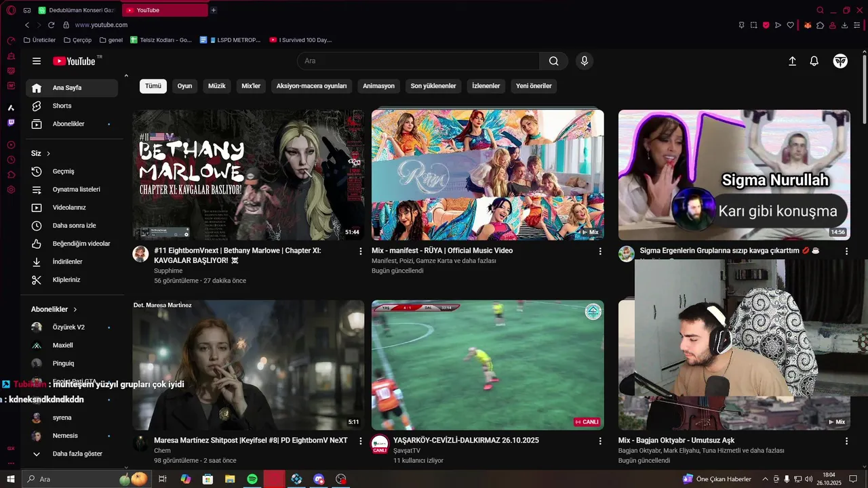868x488 pixels.
Task: Open the MetaMask fox extension
Action: click(808, 25)
